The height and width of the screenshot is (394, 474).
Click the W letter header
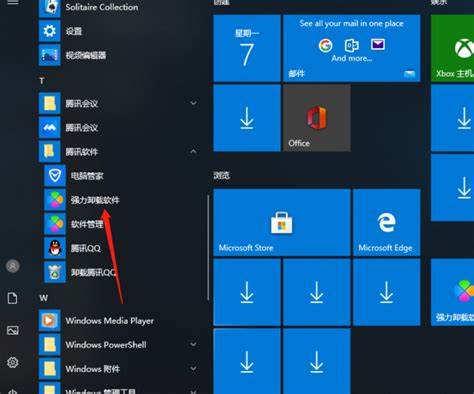[x=43, y=298]
